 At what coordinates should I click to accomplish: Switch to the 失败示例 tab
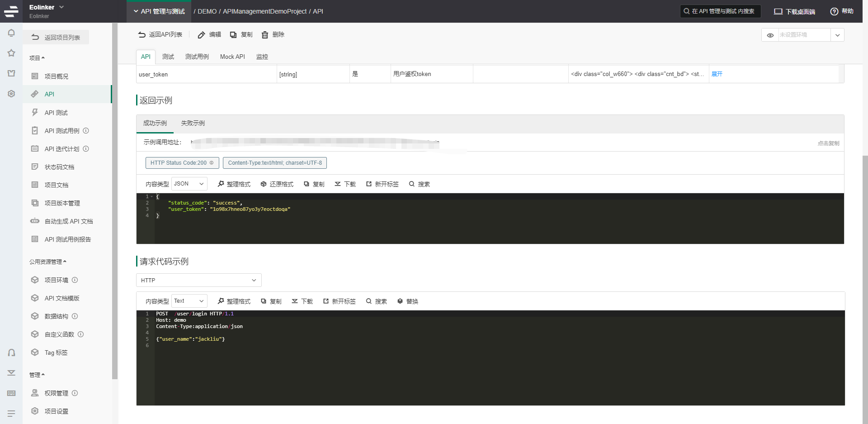click(x=193, y=123)
